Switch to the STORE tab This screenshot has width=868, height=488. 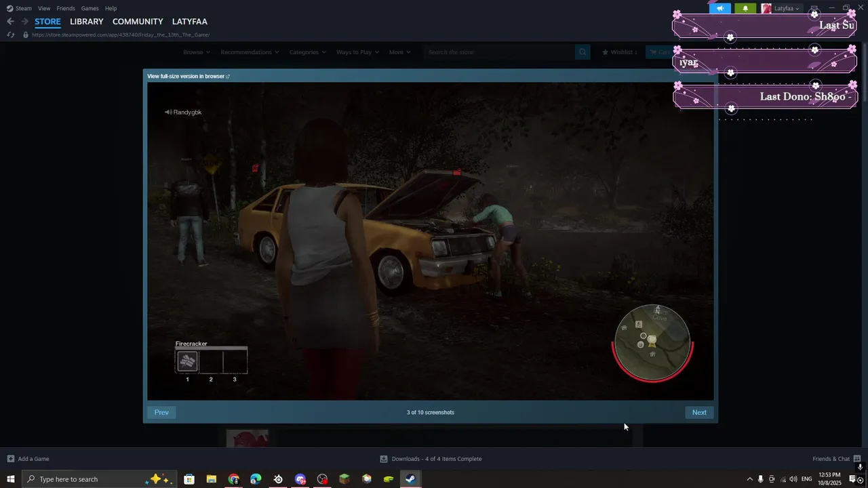(47, 22)
